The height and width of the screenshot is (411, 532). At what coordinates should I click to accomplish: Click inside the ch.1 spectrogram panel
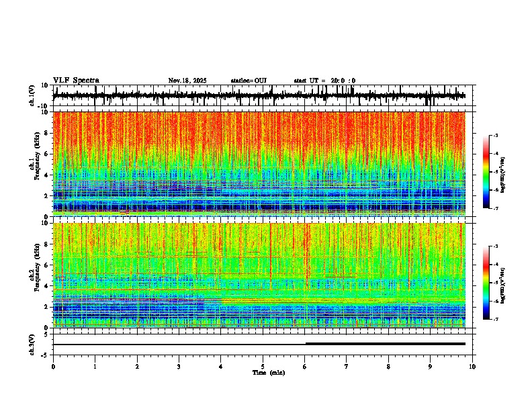tap(259, 164)
